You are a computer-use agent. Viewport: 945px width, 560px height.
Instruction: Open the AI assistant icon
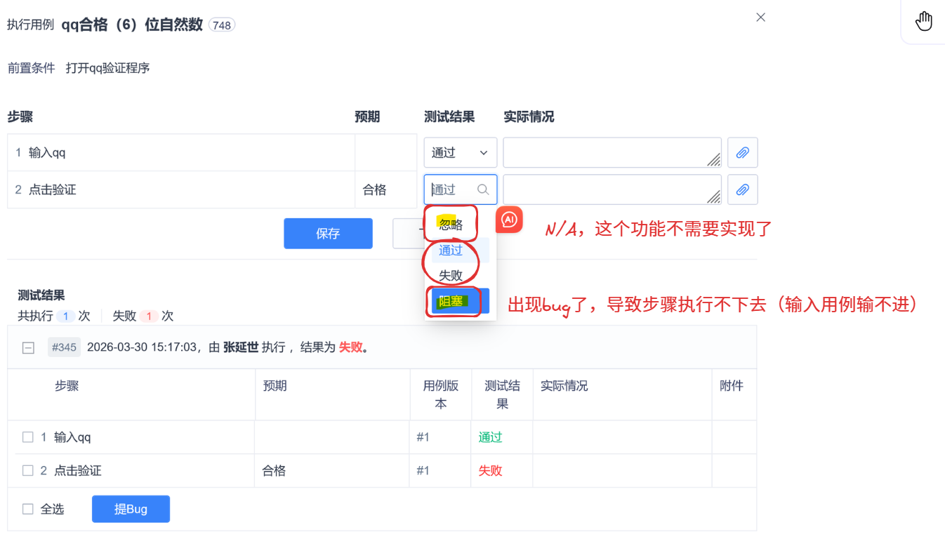tap(509, 220)
